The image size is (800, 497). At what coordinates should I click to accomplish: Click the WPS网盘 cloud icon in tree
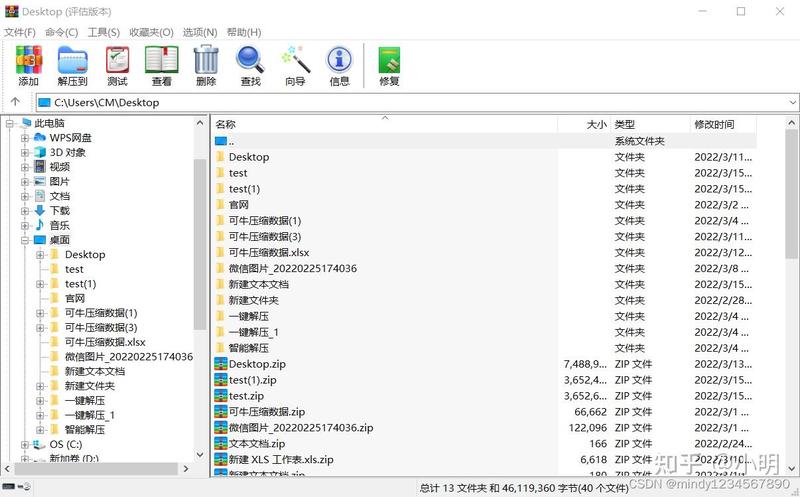coord(40,137)
